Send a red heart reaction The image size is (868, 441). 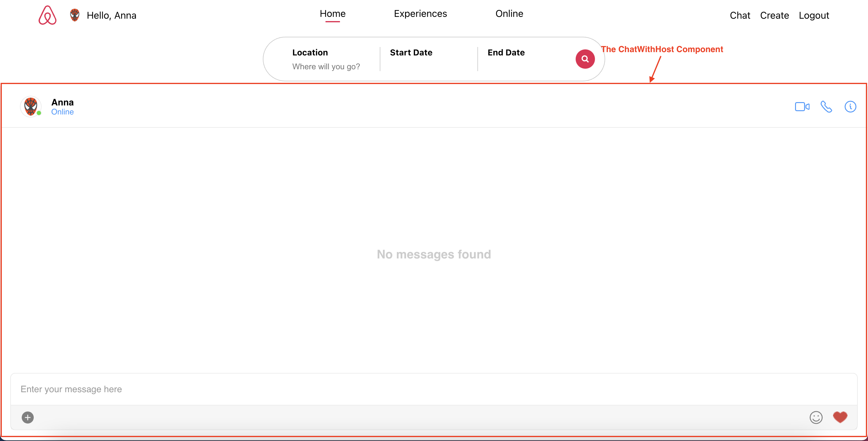pos(840,417)
